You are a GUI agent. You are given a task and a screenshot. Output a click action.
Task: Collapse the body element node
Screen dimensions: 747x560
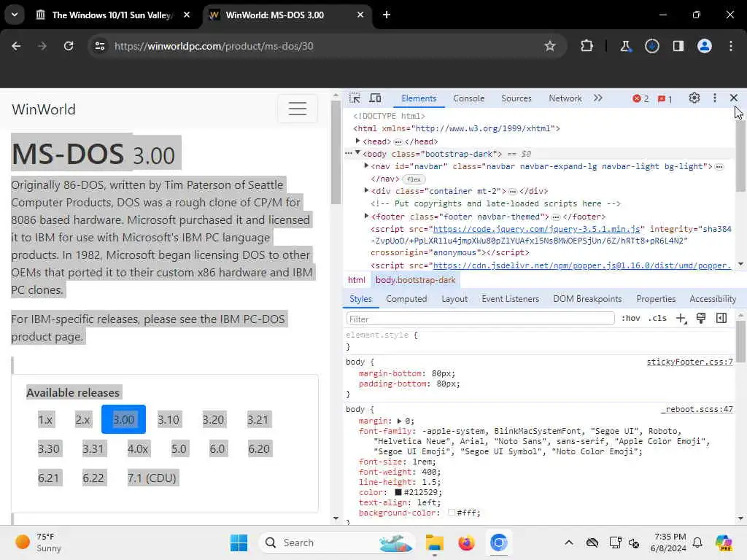tap(357, 153)
